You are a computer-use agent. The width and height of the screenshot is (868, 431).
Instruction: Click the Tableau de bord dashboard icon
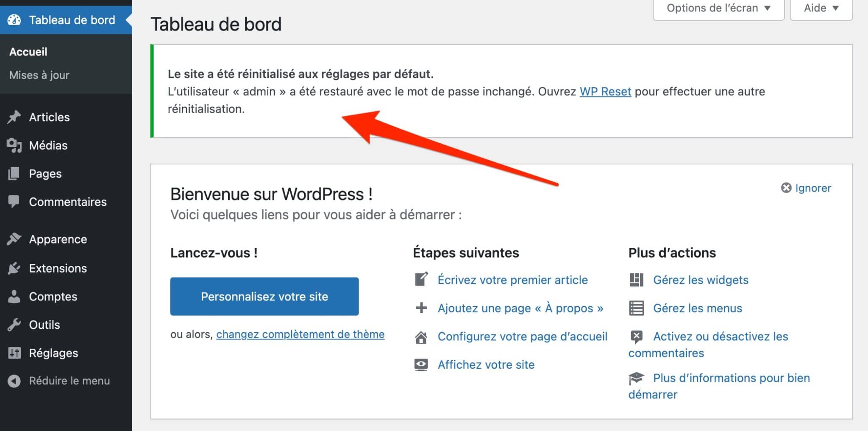click(14, 19)
